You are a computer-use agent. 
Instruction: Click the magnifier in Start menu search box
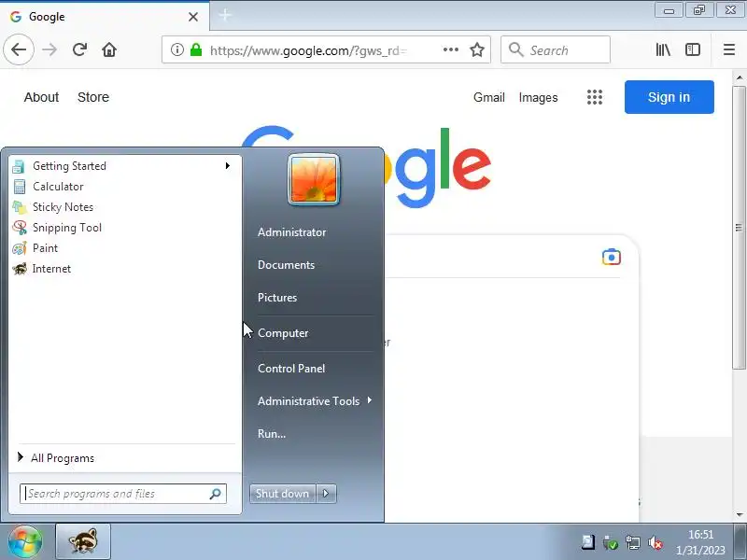pyautogui.click(x=216, y=494)
